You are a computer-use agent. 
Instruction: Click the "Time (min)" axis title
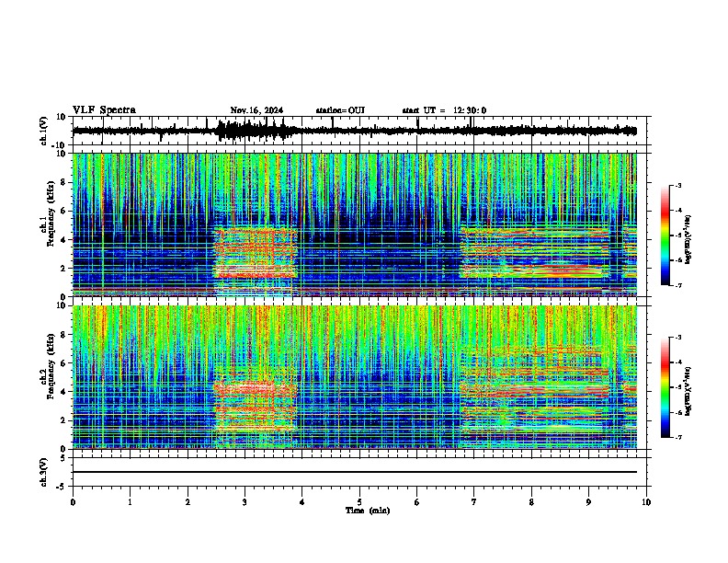click(x=368, y=511)
